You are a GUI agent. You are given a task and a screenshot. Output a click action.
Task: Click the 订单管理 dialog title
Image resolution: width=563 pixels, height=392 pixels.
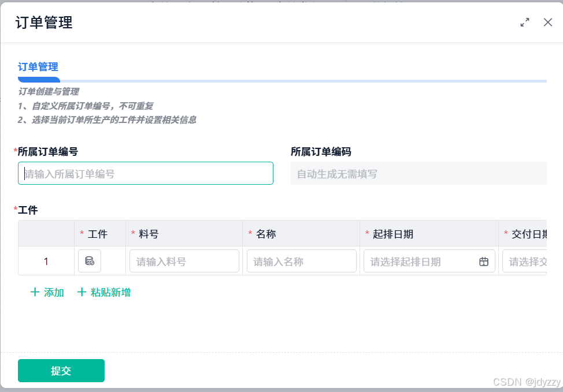pyautogui.click(x=44, y=23)
